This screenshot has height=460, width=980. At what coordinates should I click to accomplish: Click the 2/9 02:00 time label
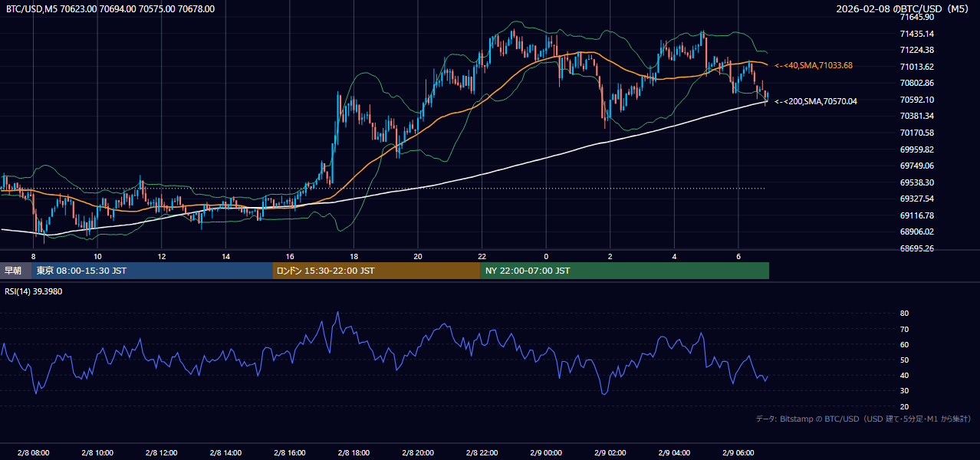[610, 453]
